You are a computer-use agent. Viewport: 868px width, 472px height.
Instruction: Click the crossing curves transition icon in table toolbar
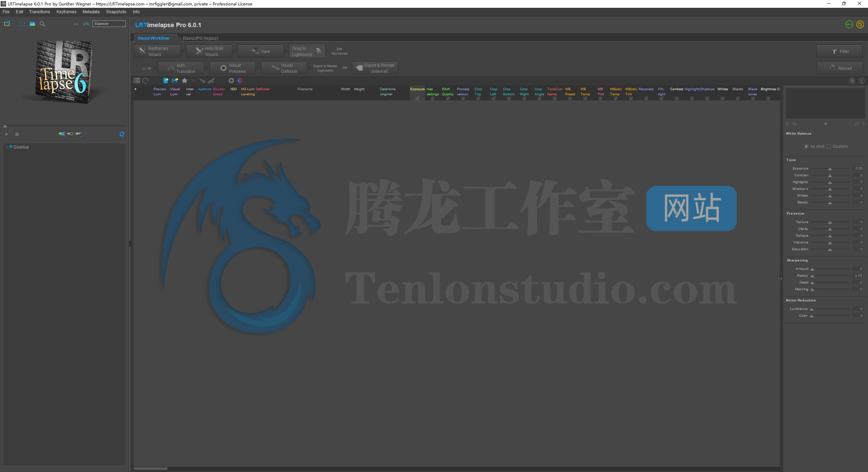click(x=194, y=80)
